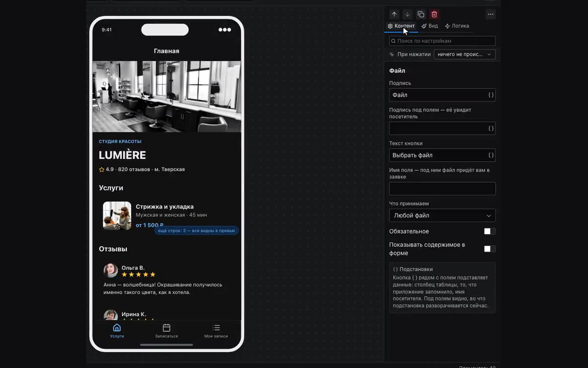588x368 pixels.
Task: Open the Логика tab
Action: (457, 26)
